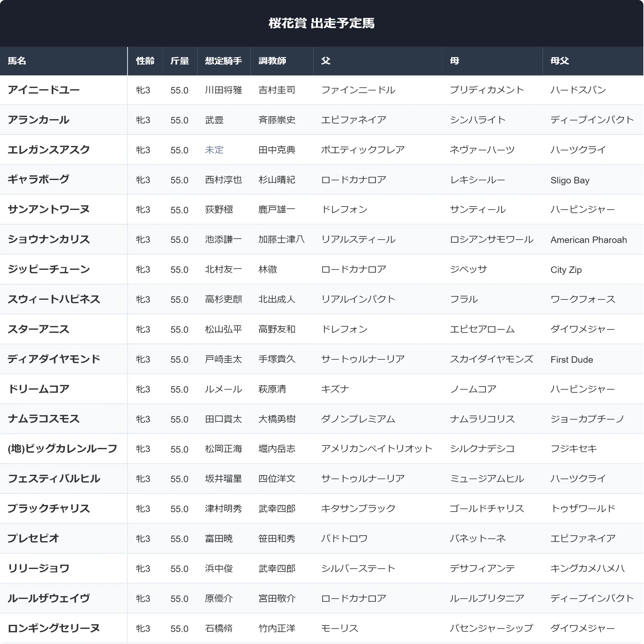Image resolution: width=644 pixels, height=644 pixels.
Task: Click sire キズナ
Action: coord(335,389)
